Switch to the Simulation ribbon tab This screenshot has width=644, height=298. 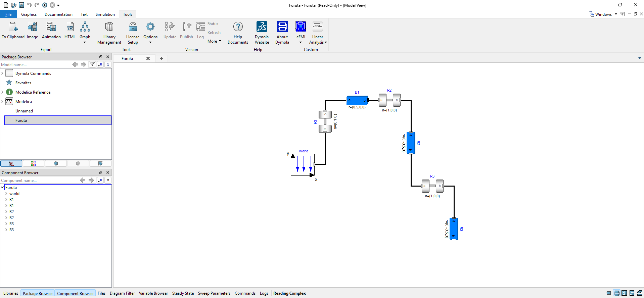105,14
